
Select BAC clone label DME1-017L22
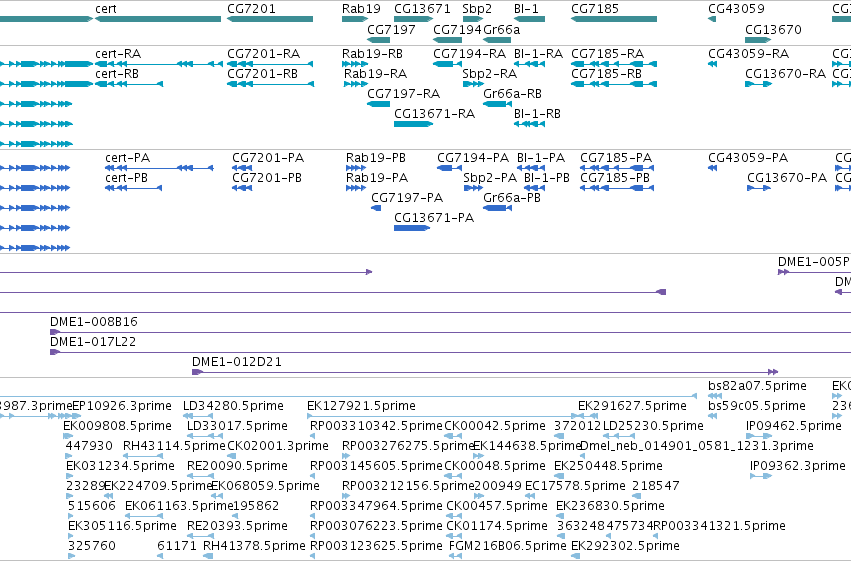(93, 342)
